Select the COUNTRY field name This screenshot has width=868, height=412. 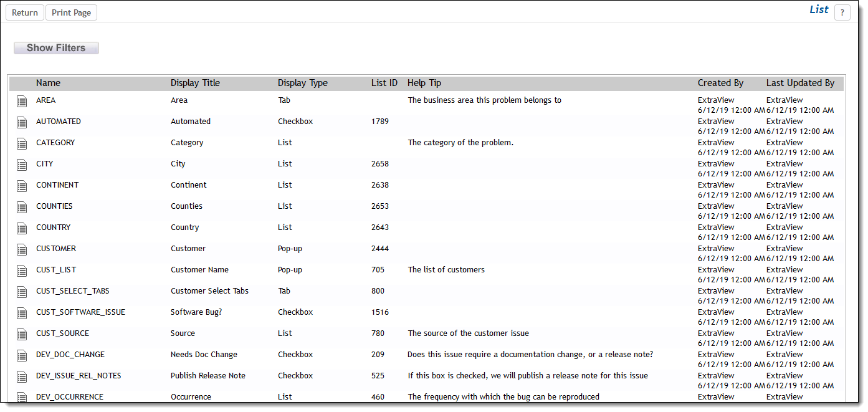point(54,227)
